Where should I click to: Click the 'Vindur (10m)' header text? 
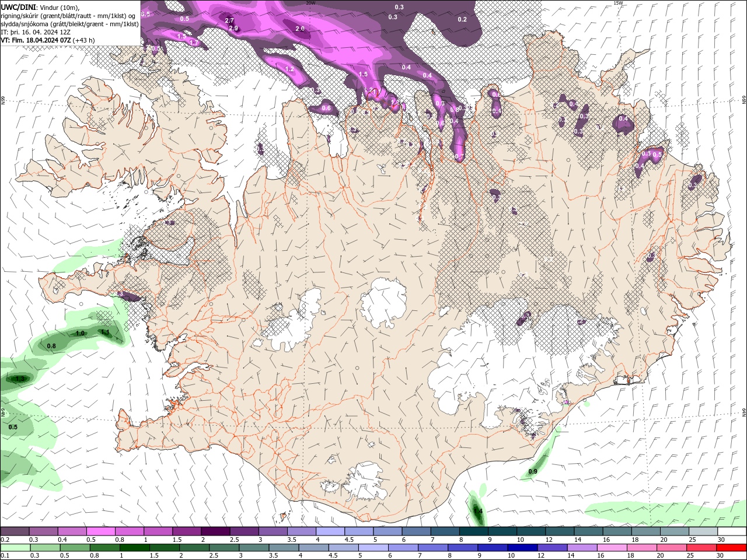[x=59, y=7]
